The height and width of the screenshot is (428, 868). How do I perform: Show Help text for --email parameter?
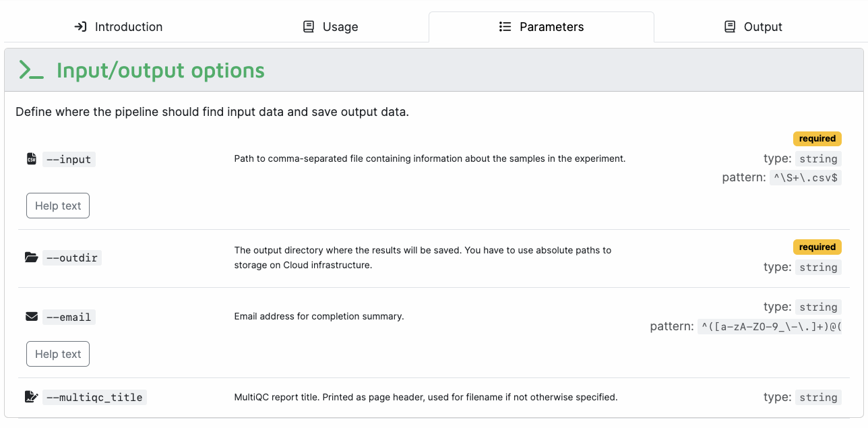pyautogui.click(x=58, y=354)
